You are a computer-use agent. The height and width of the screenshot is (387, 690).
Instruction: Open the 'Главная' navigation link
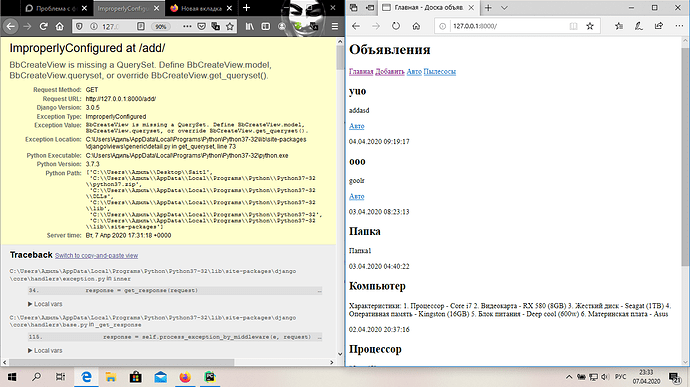pos(361,71)
